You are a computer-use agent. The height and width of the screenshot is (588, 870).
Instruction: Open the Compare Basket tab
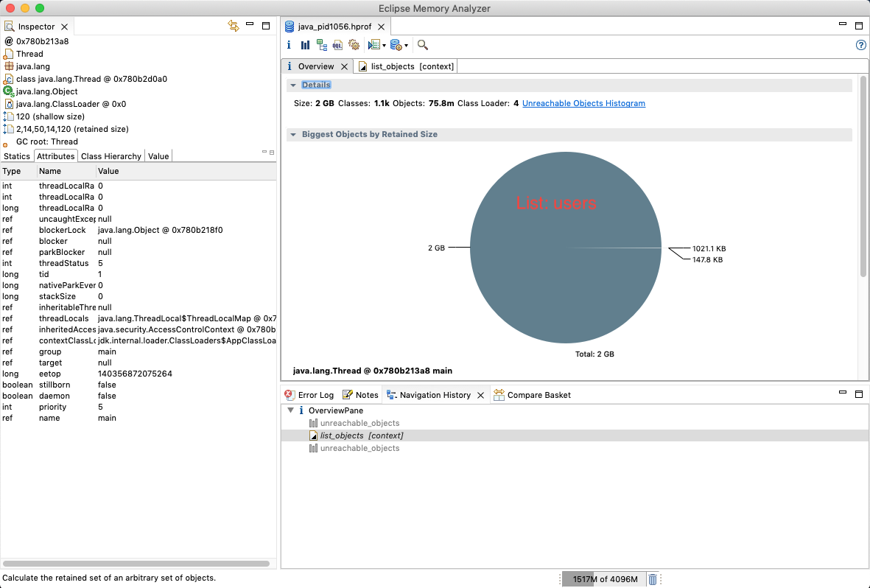533,395
